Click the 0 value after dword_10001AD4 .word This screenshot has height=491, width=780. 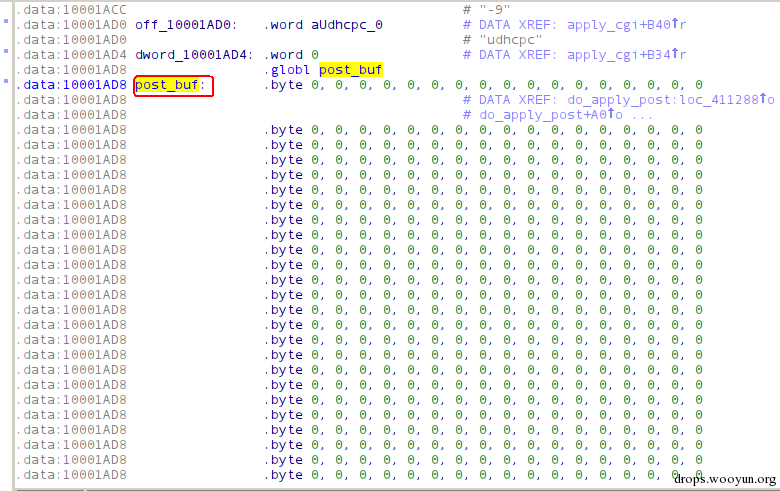click(316, 54)
